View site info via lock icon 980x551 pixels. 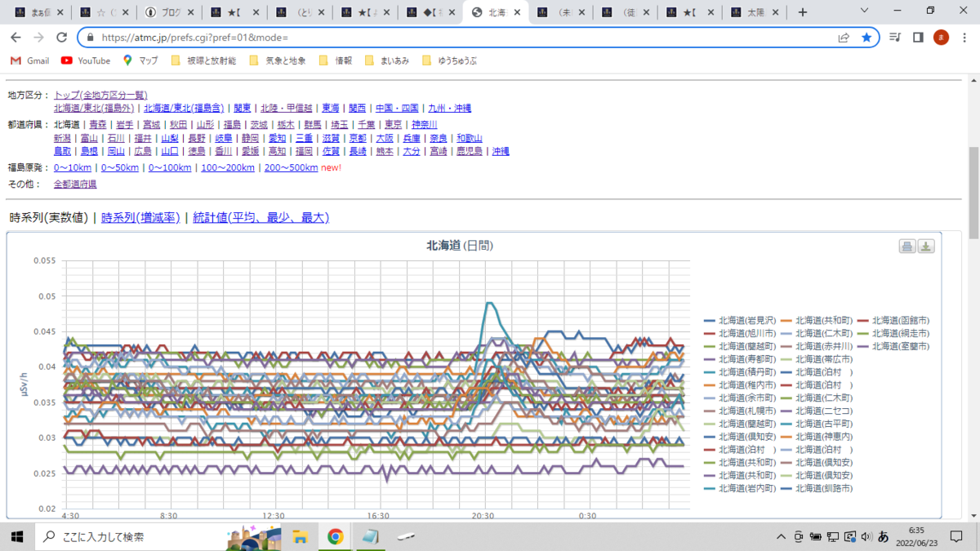click(x=89, y=38)
